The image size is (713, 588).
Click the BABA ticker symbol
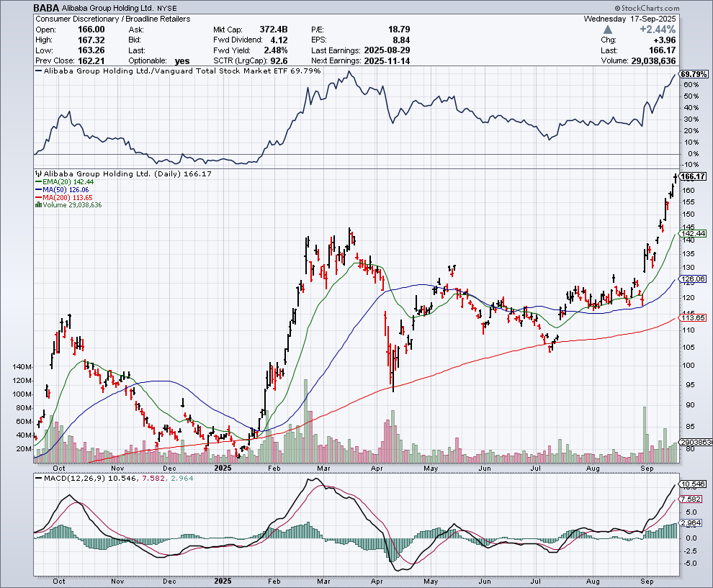click(46, 8)
